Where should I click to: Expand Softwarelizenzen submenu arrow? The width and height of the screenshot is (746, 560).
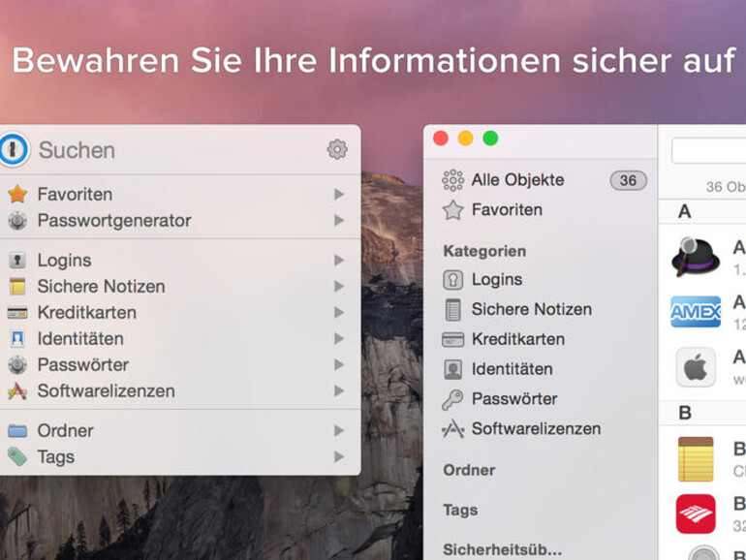click(339, 391)
